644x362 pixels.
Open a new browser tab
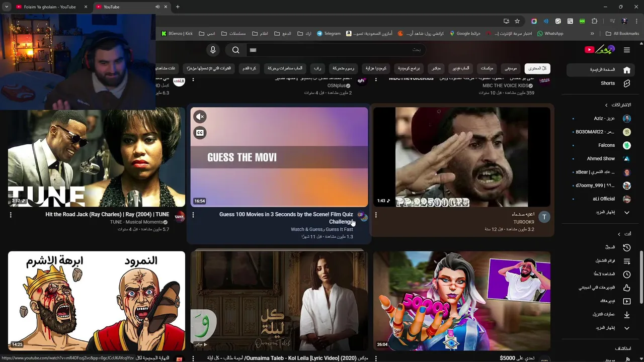(x=178, y=7)
